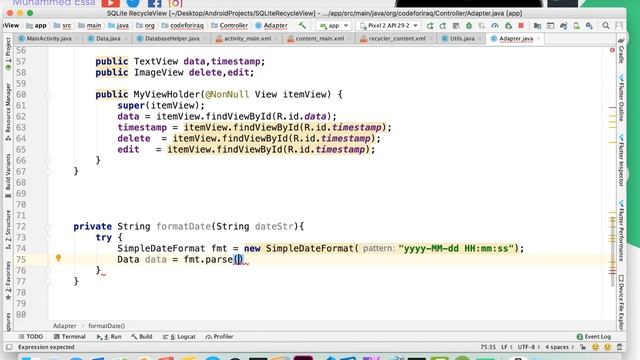Click Adapter in the bottom breadcrumb
The height and width of the screenshot is (360, 640).
(x=64, y=326)
